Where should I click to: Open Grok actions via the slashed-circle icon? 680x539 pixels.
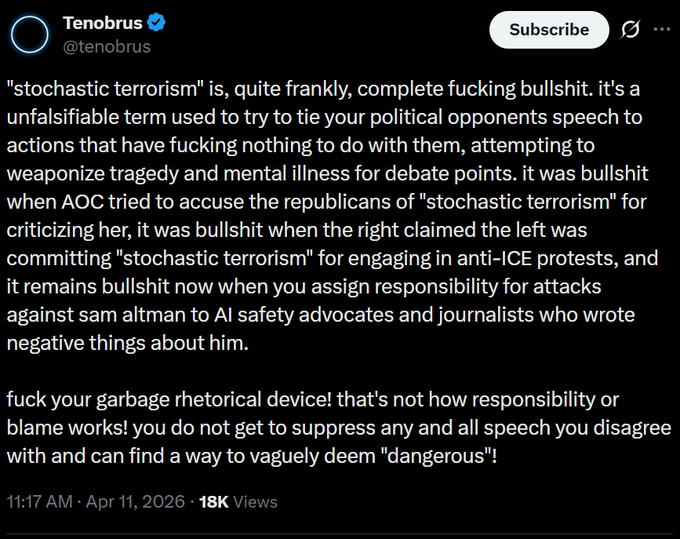click(630, 30)
